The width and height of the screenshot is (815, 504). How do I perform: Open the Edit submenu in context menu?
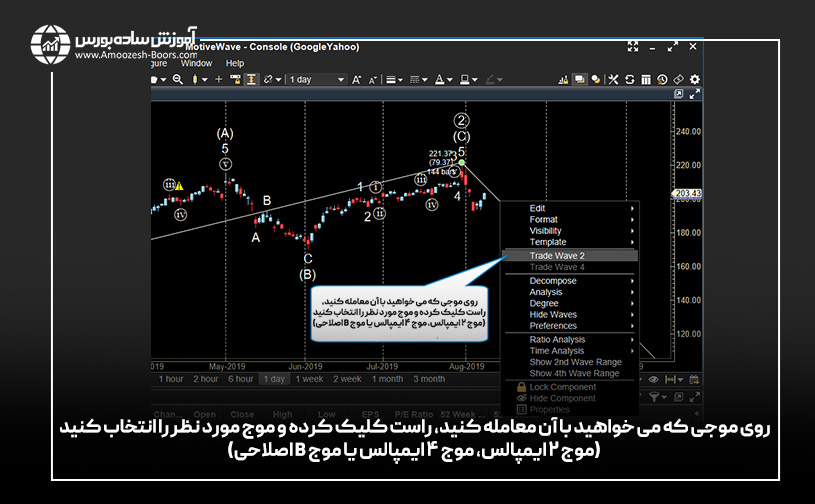click(570, 208)
